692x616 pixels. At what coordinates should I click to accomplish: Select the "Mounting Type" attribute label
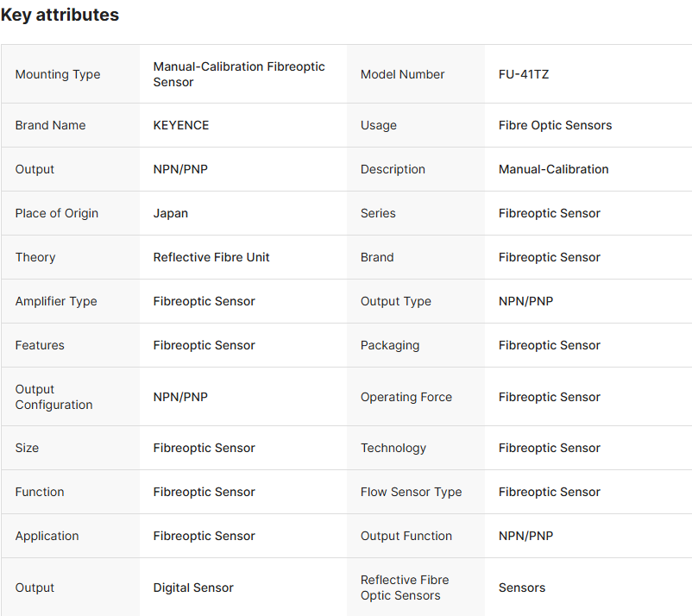[58, 74]
